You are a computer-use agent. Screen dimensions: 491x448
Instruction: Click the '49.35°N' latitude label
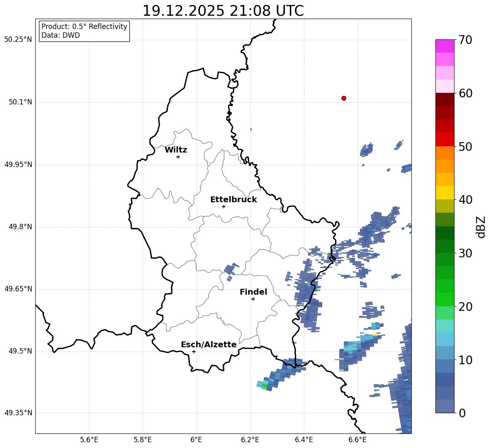18,413
